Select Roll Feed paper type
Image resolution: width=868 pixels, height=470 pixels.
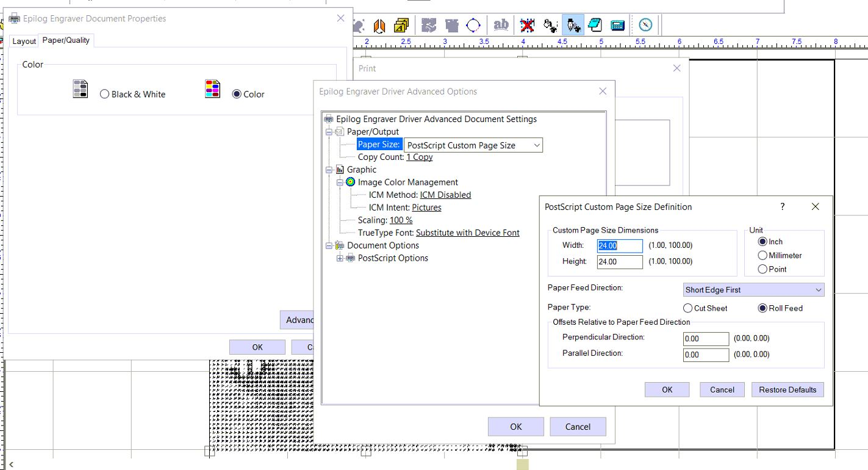point(762,308)
